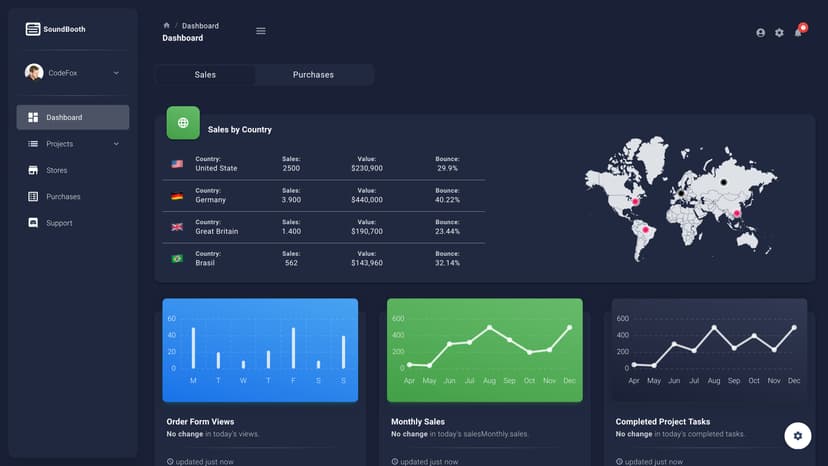Viewport: 828px width, 466px height.
Task: Open the floating settings gear button
Action: pyautogui.click(x=797, y=436)
